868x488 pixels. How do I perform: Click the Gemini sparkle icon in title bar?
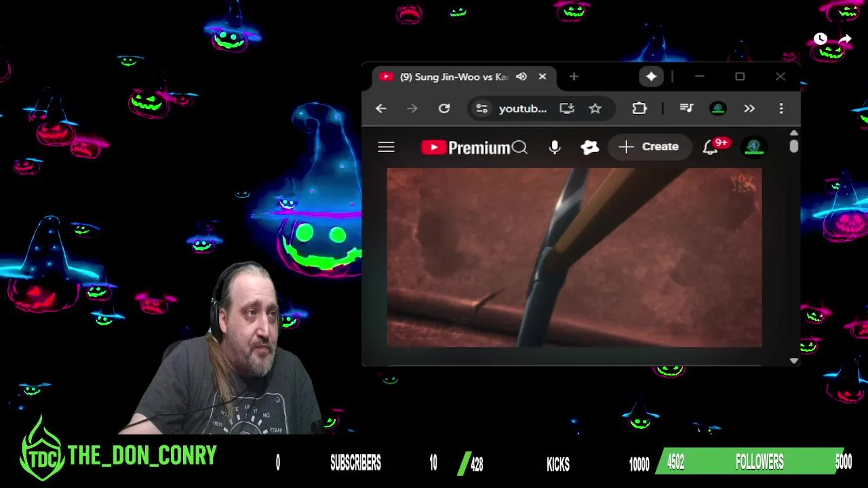pos(651,77)
